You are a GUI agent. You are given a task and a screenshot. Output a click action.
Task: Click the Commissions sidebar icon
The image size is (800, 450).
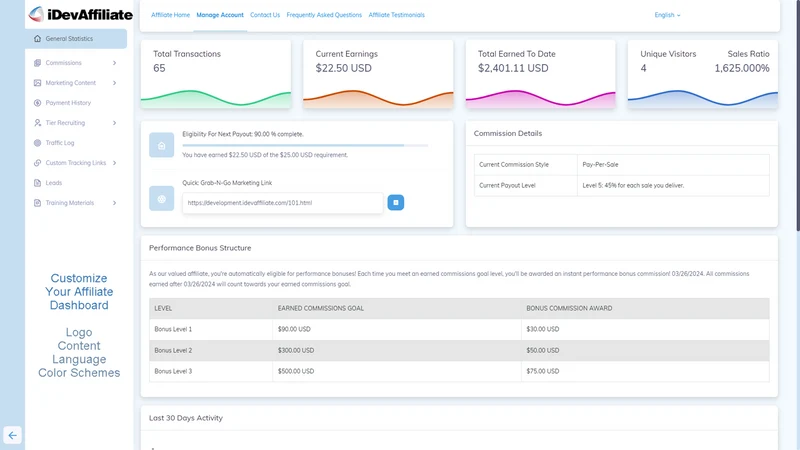coord(37,63)
